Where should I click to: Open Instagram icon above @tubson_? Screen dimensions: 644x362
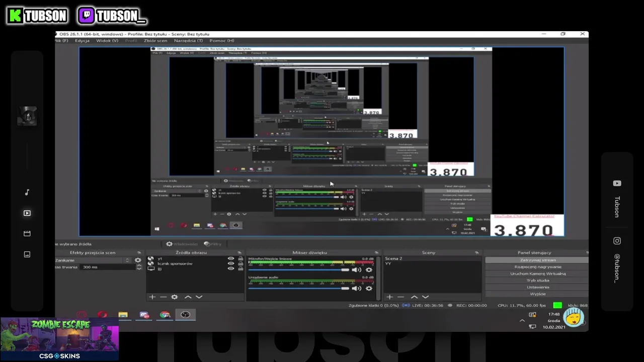[617, 241]
